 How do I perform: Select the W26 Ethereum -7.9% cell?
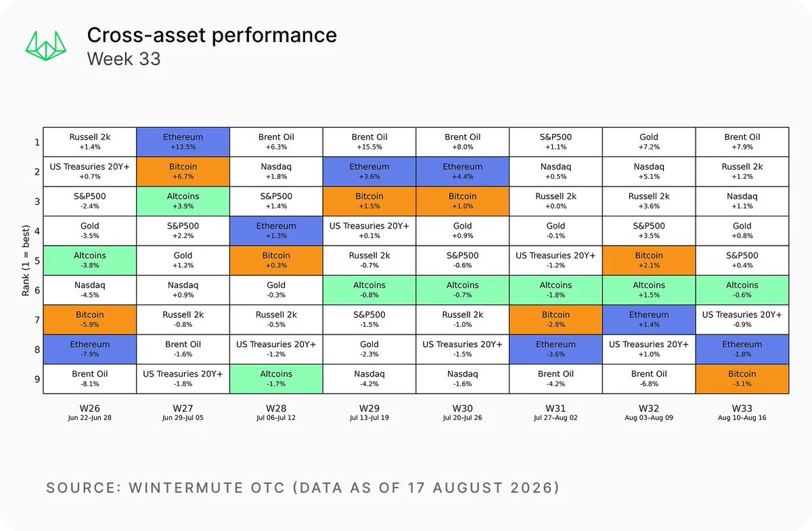point(90,349)
